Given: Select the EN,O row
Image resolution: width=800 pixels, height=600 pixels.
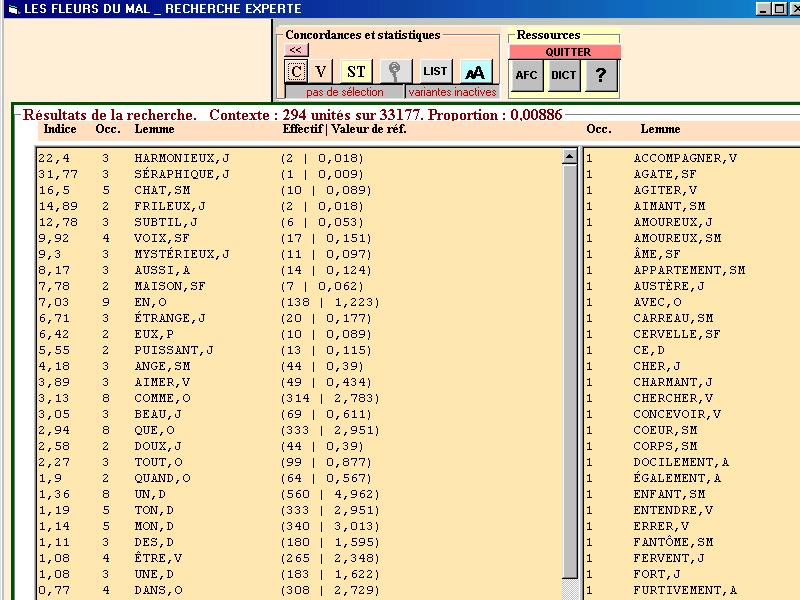Looking at the screenshot, I should [298, 302].
